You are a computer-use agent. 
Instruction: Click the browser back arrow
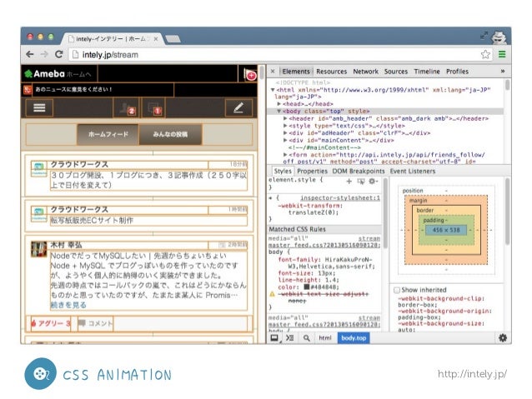30,54
